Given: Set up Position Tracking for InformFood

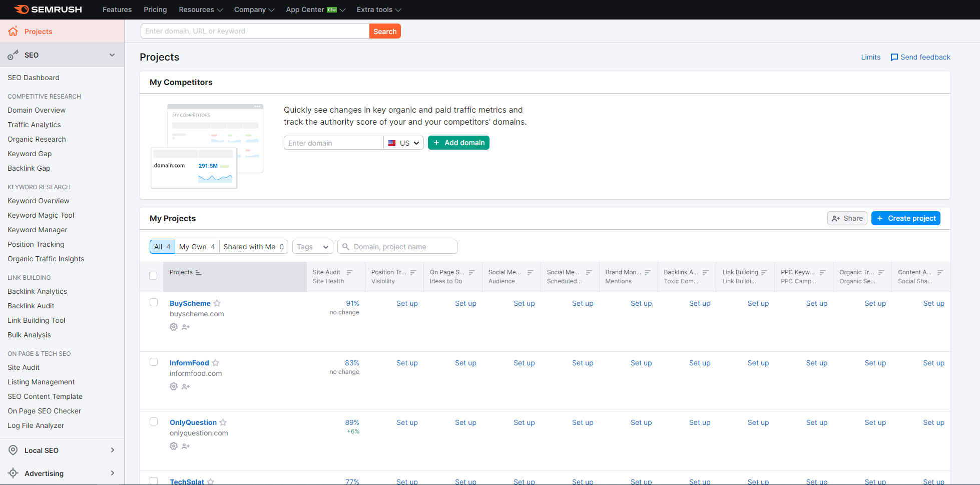Looking at the screenshot, I should (x=407, y=363).
